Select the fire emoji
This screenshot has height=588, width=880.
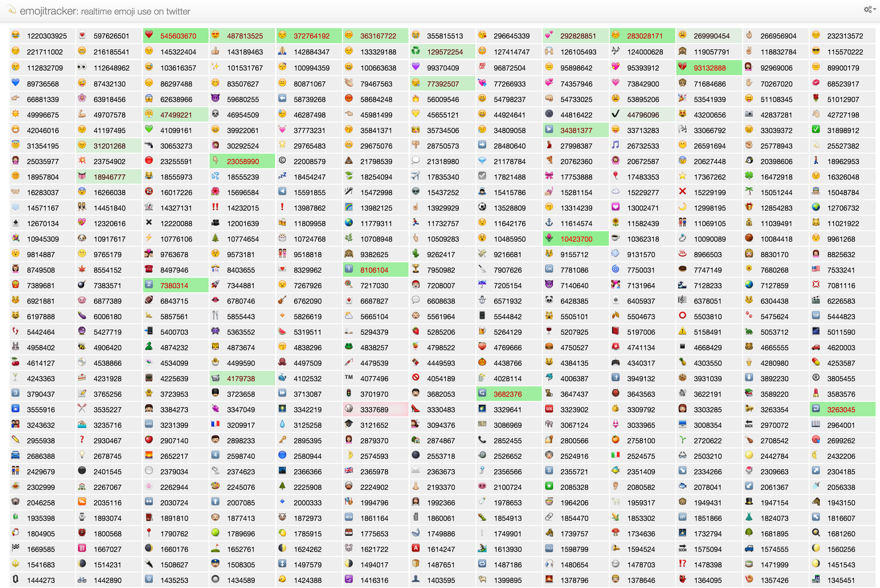[416, 99]
